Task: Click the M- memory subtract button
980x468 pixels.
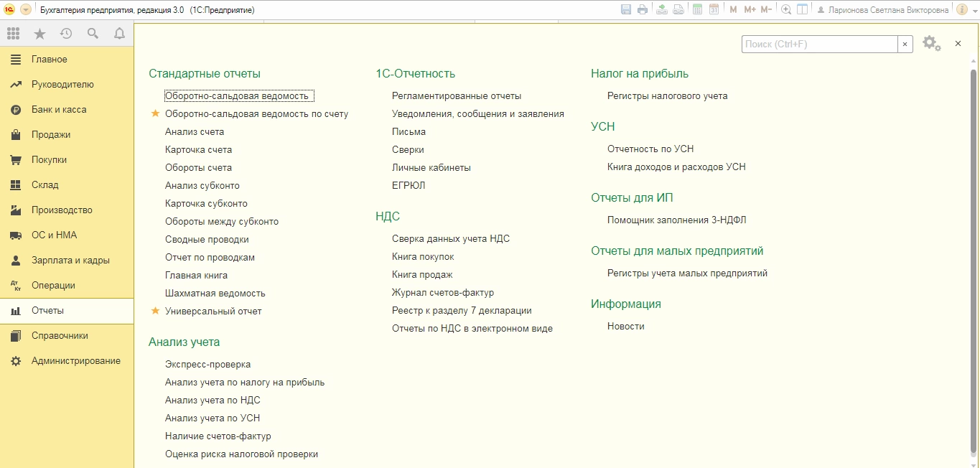Action: coord(766,10)
